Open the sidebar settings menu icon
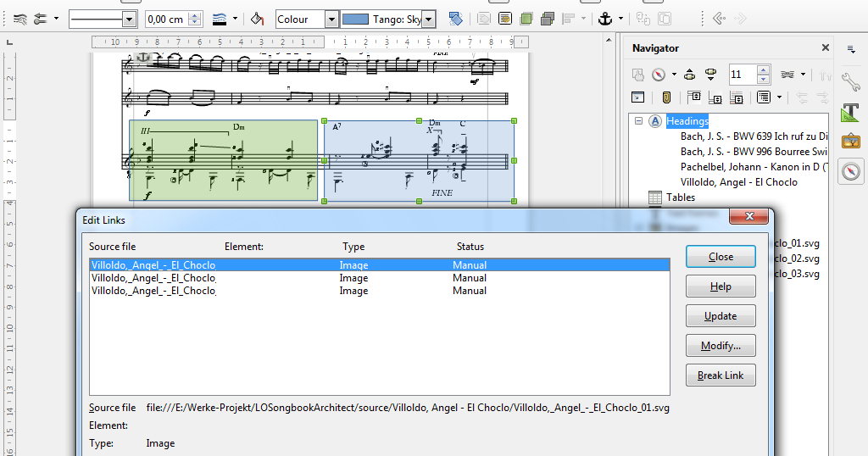The image size is (868, 456). click(851, 50)
